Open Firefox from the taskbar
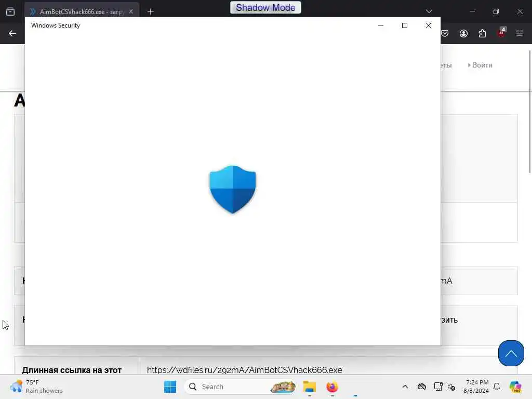The height and width of the screenshot is (399, 532). [x=332, y=387]
